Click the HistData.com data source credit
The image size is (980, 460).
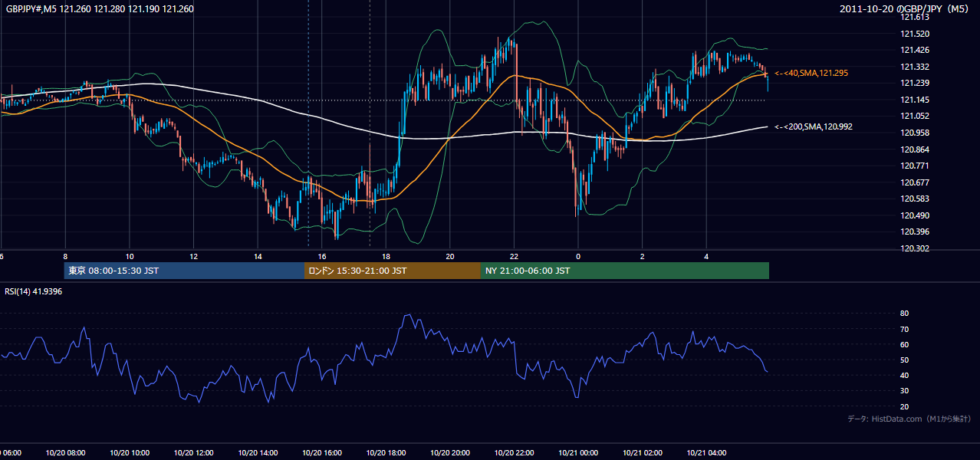click(909, 419)
